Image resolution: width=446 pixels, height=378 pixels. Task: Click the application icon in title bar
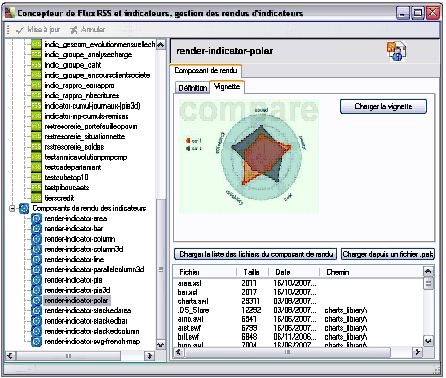10,13
